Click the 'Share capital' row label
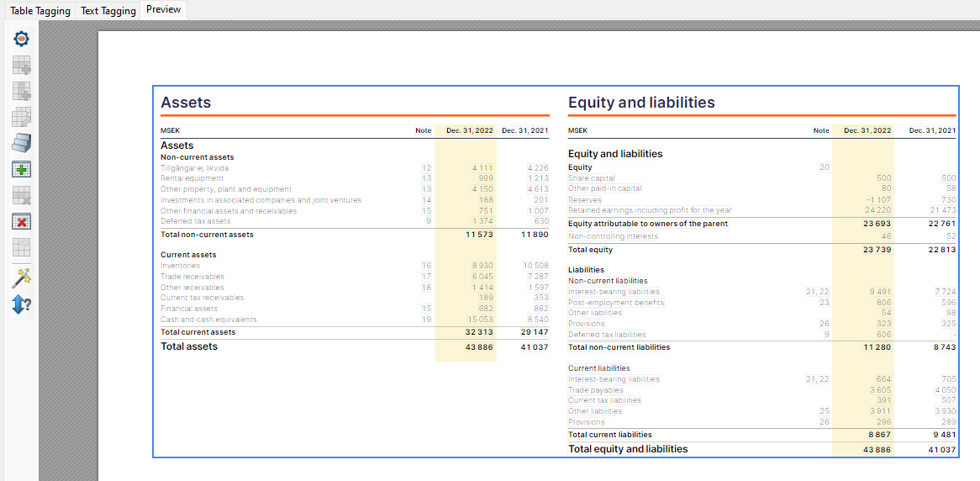Viewport: 980px width, 481px height. (x=591, y=178)
